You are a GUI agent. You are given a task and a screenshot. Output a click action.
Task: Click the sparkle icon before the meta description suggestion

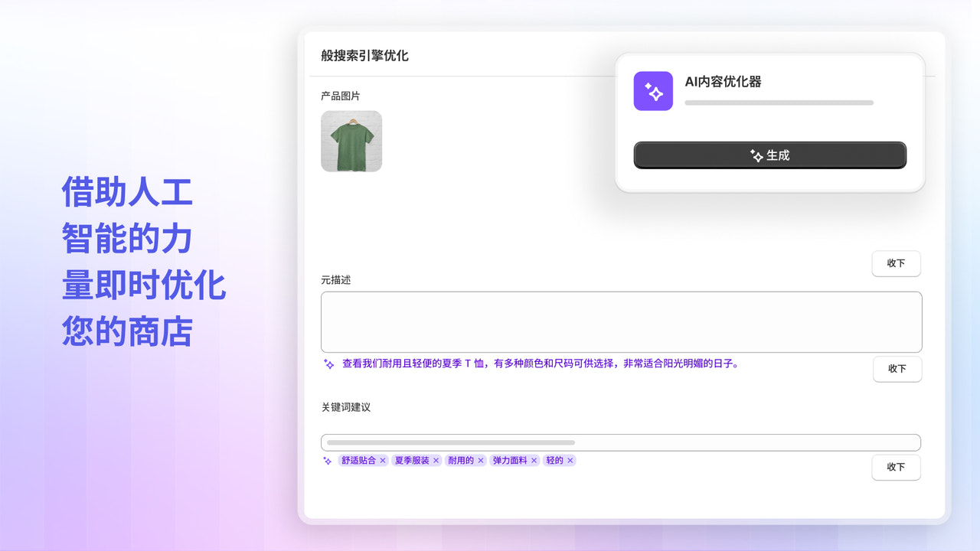(328, 364)
